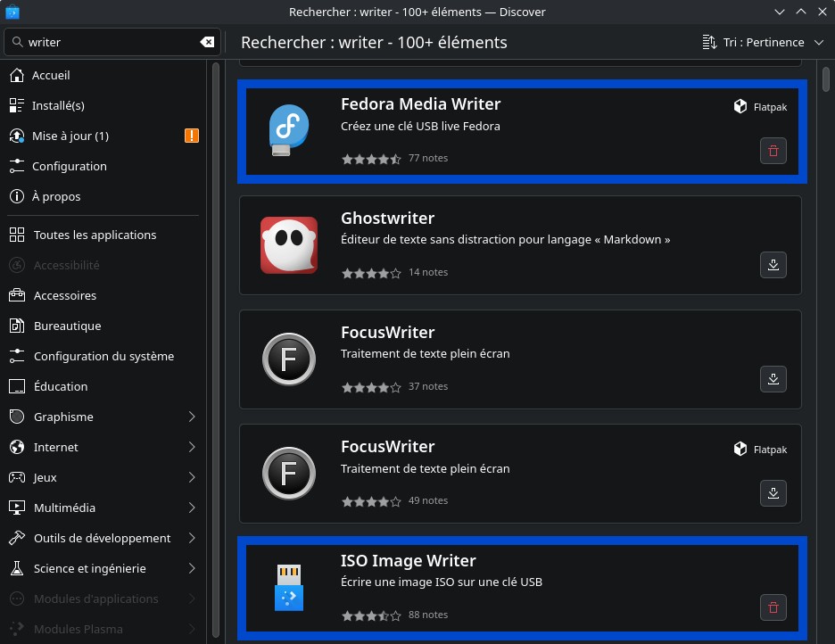Select the Multimédia category
Viewport: 835px width, 644px height.
pos(103,508)
